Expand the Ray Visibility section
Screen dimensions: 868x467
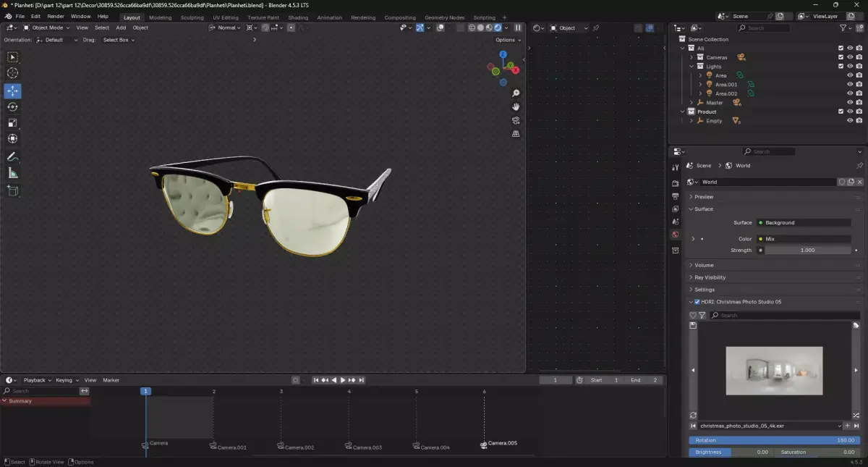tap(710, 277)
